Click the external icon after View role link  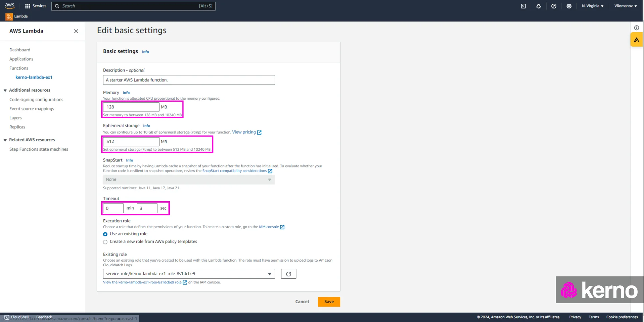[185, 282]
